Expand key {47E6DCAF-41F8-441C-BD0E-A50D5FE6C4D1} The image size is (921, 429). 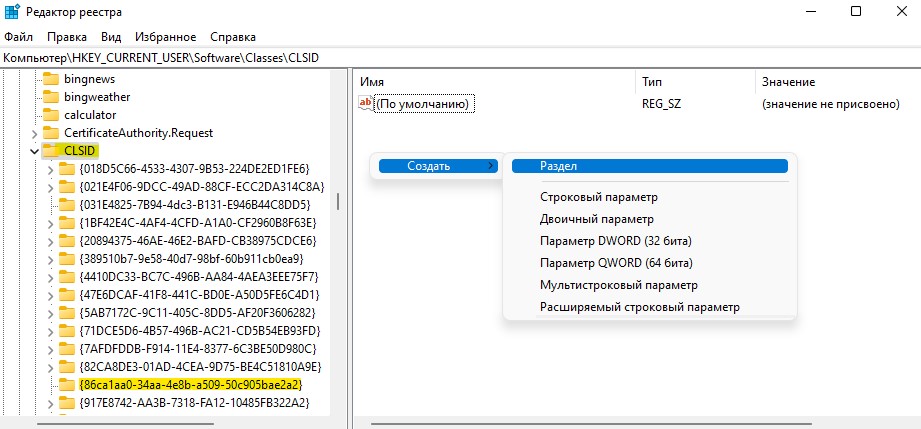50,294
